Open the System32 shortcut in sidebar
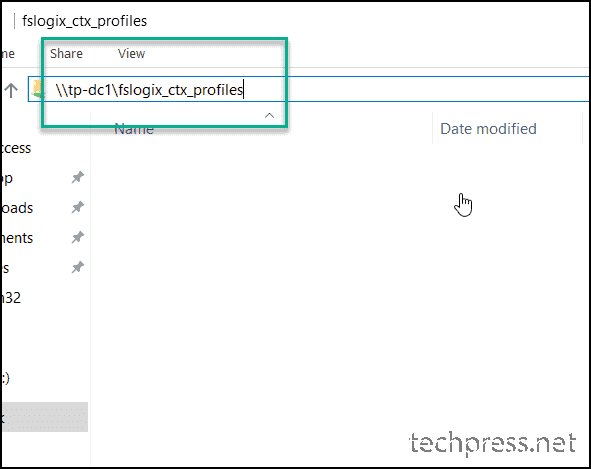 11,298
